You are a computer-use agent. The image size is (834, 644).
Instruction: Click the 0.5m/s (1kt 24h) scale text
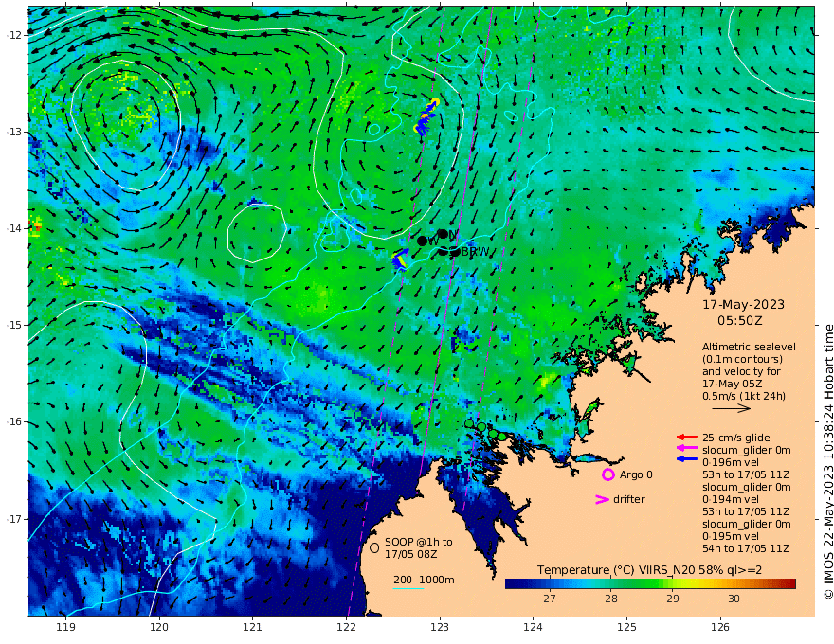744,396
